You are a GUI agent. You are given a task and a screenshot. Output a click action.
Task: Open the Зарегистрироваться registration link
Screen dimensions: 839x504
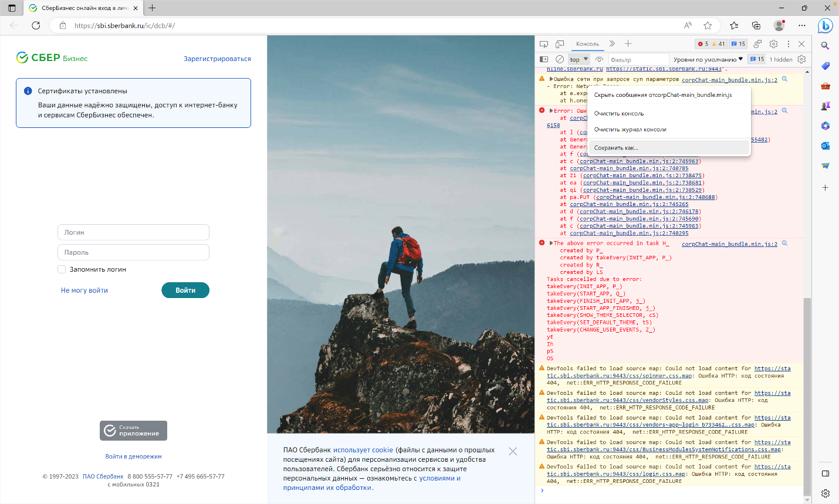pos(217,59)
